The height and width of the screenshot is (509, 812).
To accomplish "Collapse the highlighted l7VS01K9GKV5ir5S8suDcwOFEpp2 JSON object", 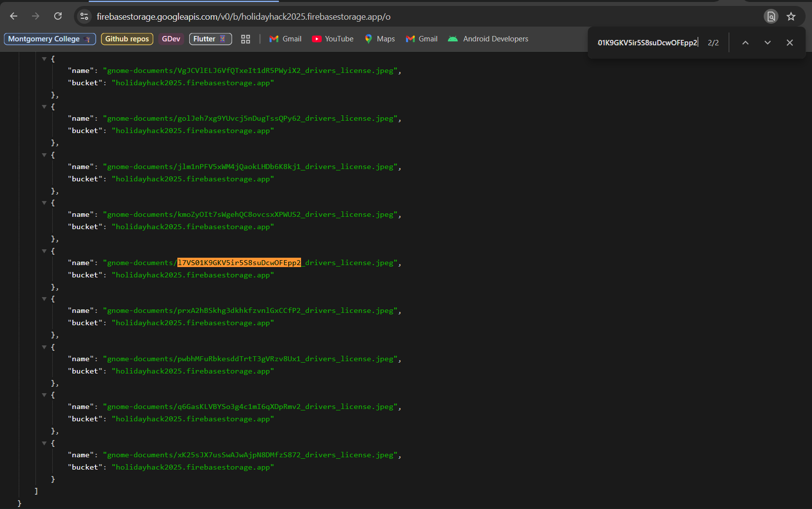I will click(44, 251).
